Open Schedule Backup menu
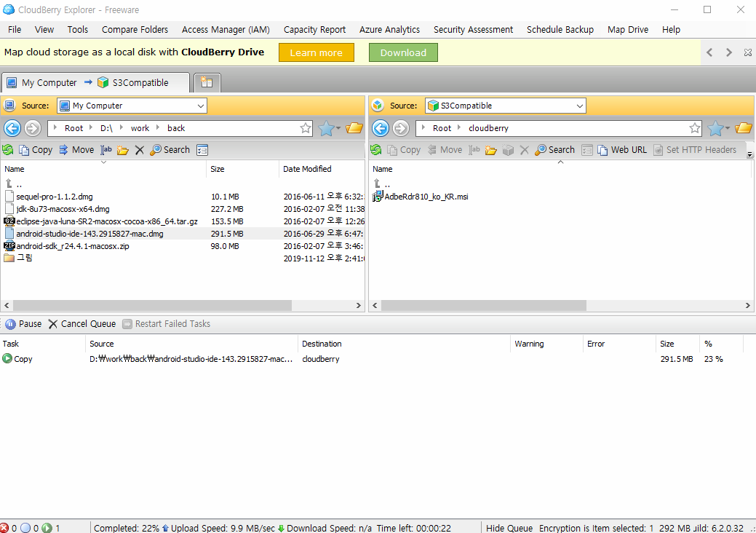This screenshot has width=756, height=533. (x=560, y=29)
